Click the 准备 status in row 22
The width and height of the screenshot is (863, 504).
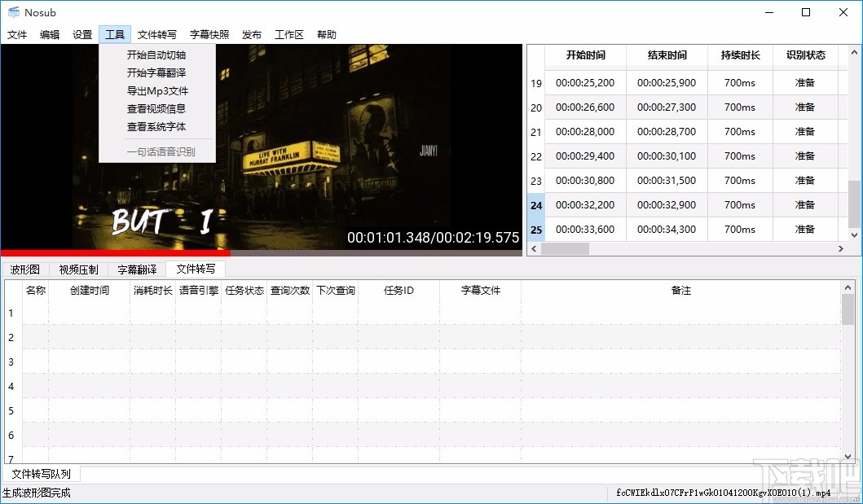pos(805,156)
